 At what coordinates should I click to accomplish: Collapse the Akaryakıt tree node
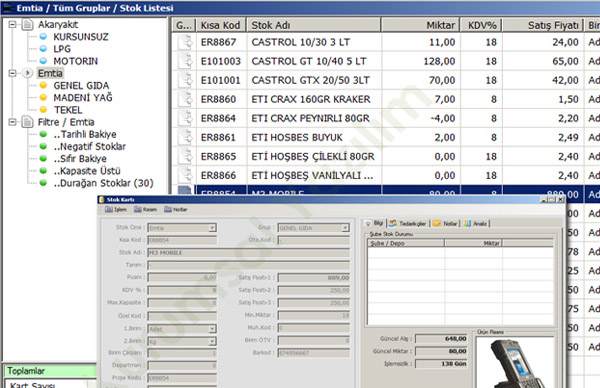12,24
